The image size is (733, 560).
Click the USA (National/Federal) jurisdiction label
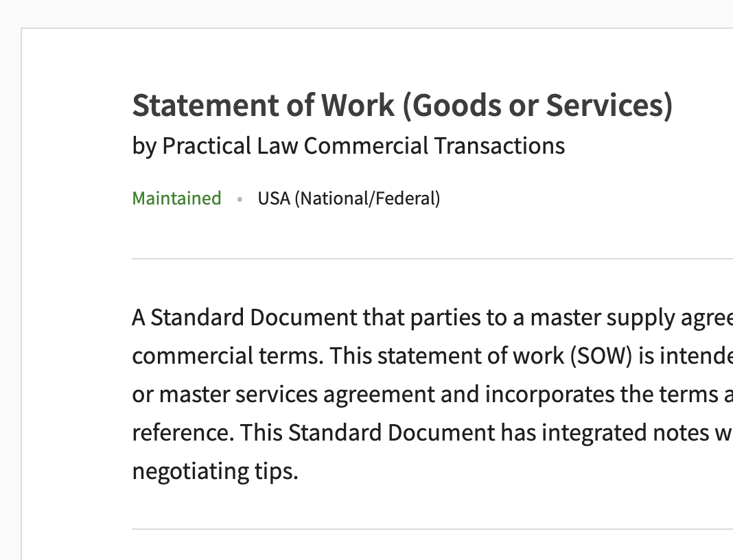point(349,198)
